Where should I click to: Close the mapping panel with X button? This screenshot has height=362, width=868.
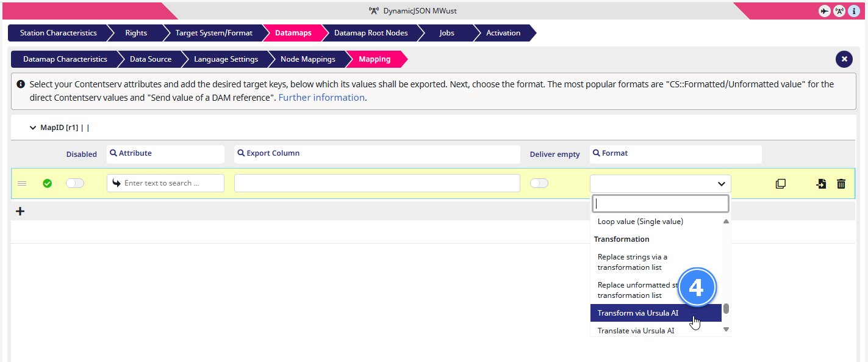(x=844, y=59)
